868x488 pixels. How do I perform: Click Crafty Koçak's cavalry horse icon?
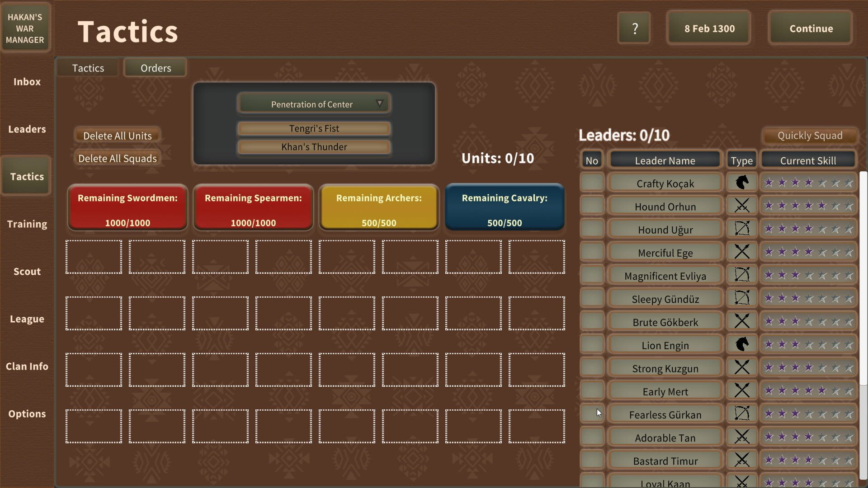pyautogui.click(x=741, y=183)
